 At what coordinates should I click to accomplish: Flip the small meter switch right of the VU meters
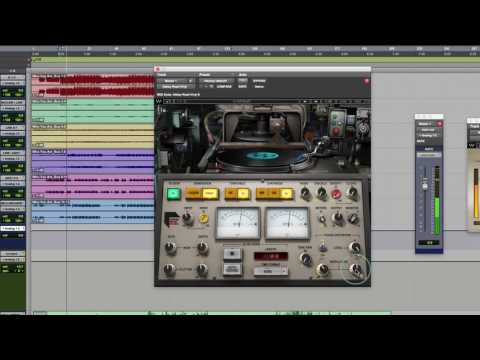[x=322, y=219]
